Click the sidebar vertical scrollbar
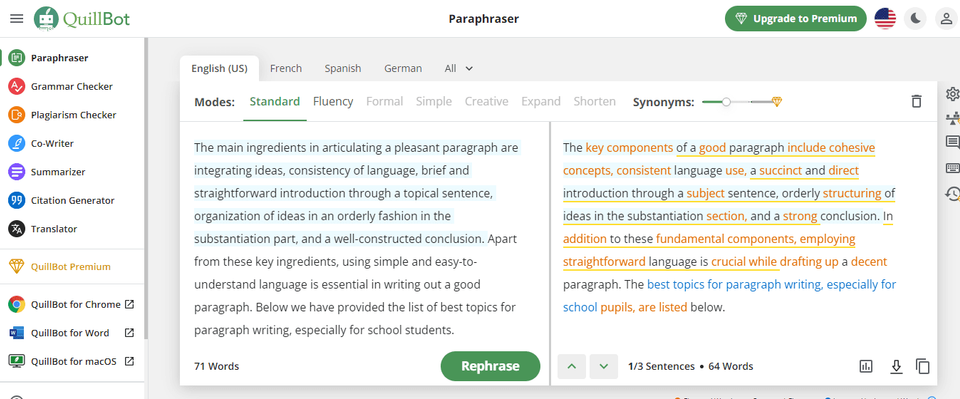960x399 pixels. [146, 188]
